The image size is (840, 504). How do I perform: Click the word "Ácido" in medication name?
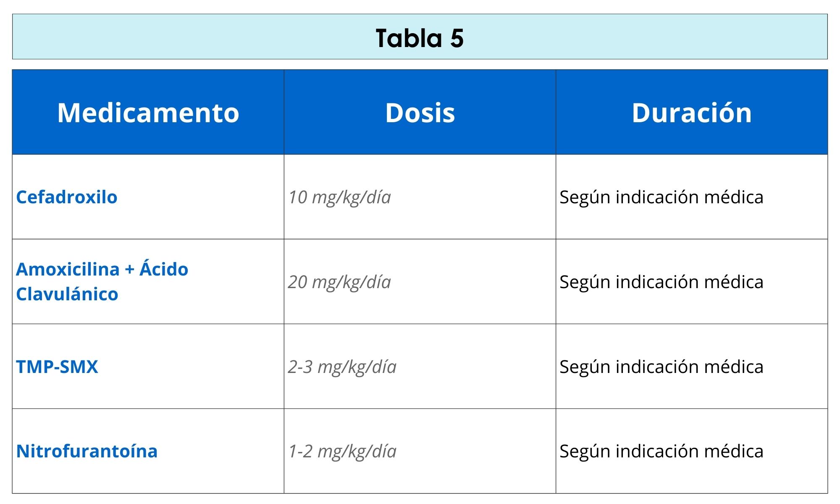[164, 269]
